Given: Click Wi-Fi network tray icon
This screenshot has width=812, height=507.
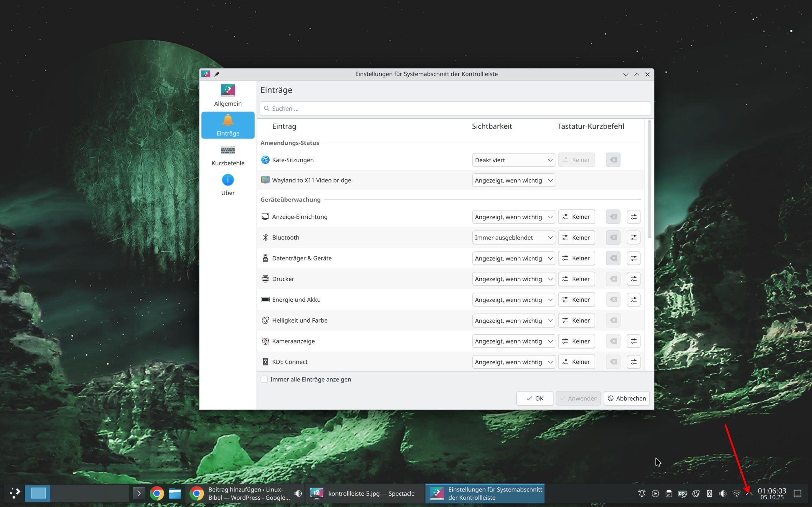Looking at the screenshot, I should pyautogui.click(x=736, y=493).
